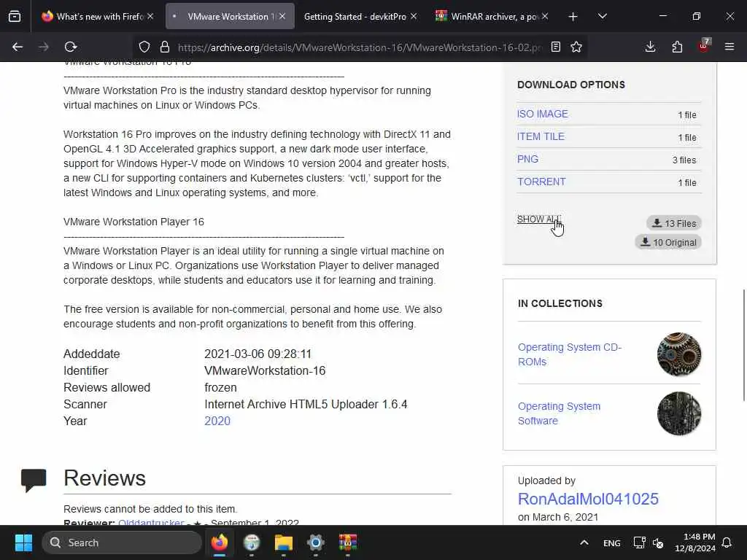Close the What's new with Firefox tab

click(150, 16)
